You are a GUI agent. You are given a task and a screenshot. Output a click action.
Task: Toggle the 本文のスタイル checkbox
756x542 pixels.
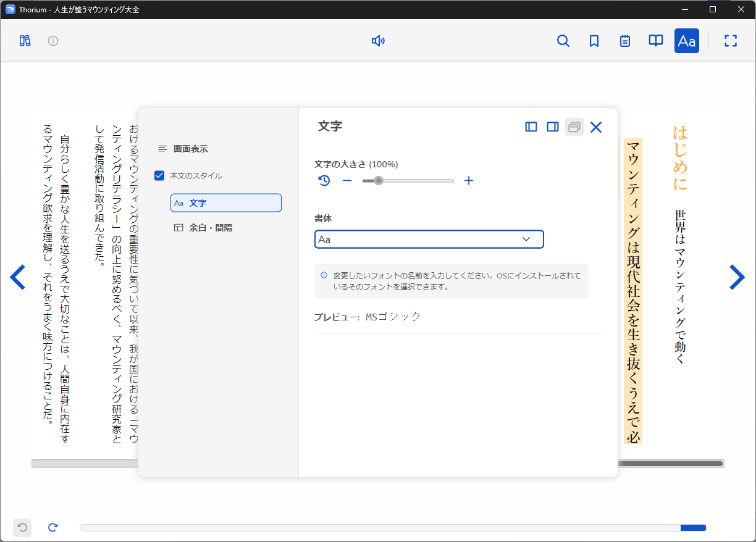coord(159,176)
